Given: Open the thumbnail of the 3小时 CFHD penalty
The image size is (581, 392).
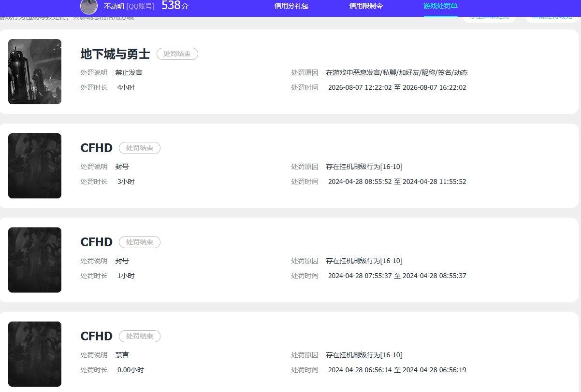Looking at the screenshot, I should (x=35, y=166).
